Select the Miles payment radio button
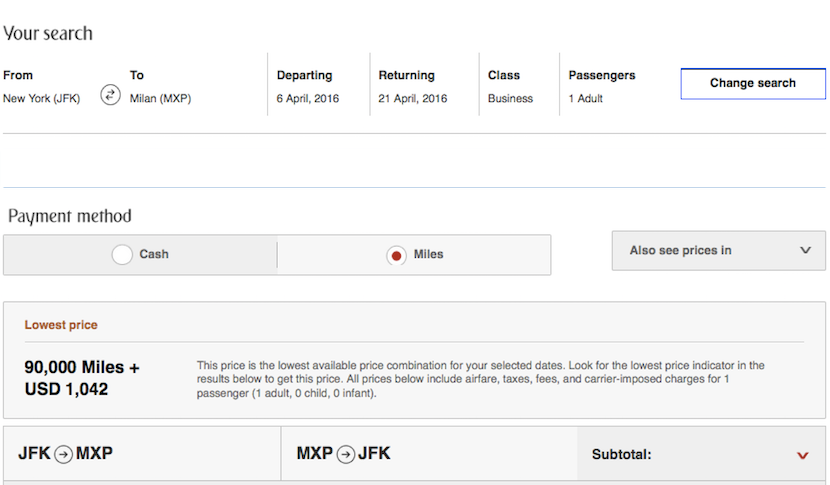The width and height of the screenshot is (830, 485). coord(396,255)
